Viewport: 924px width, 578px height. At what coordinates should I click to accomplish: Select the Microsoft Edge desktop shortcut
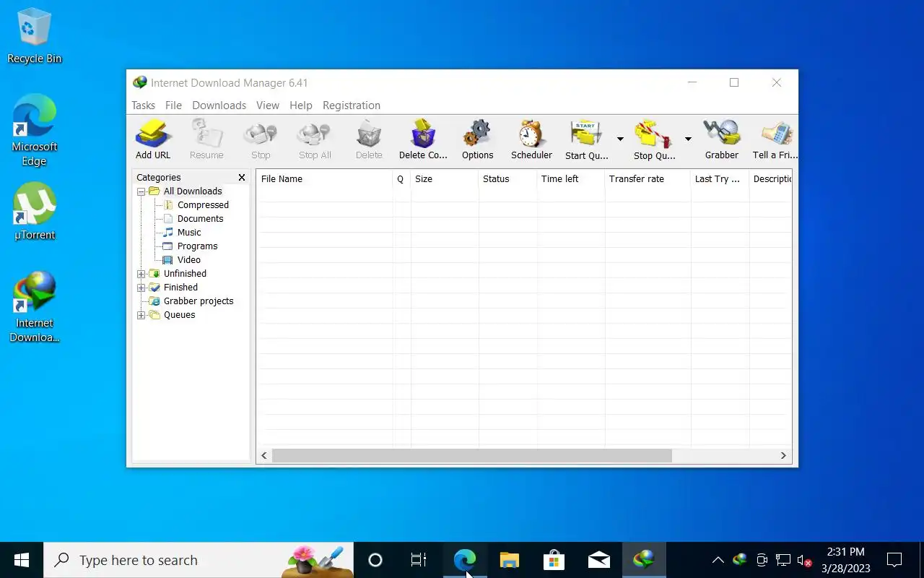(x=34, y=131)
